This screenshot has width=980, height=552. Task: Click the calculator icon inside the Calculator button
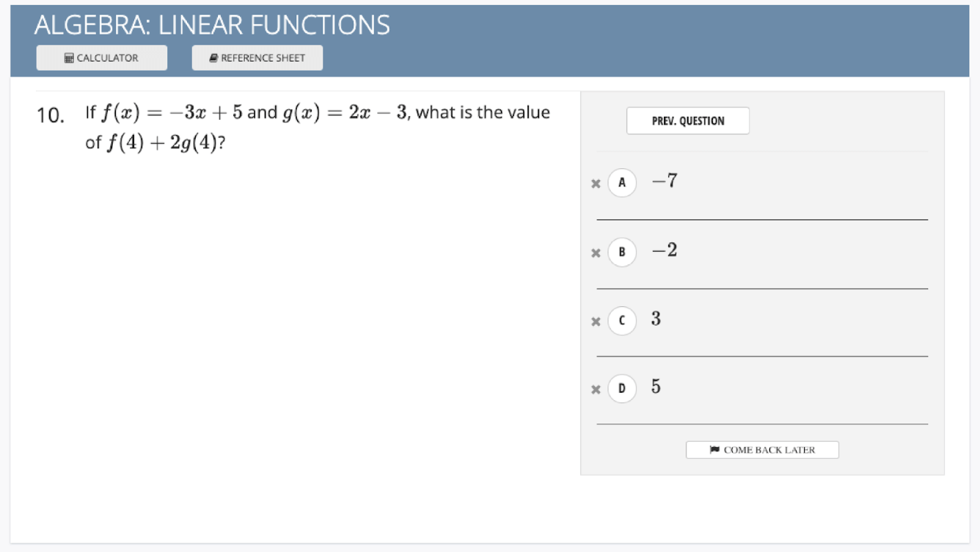pyautogui.click(x=69, y=57)
